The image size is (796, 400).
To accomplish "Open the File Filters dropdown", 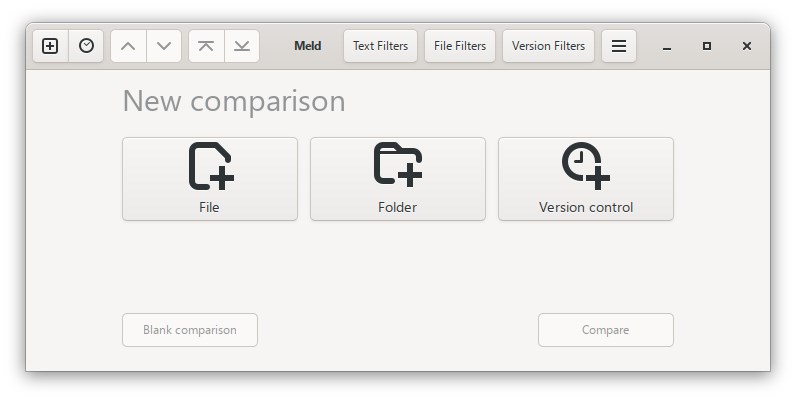I will tap(460, 46).
